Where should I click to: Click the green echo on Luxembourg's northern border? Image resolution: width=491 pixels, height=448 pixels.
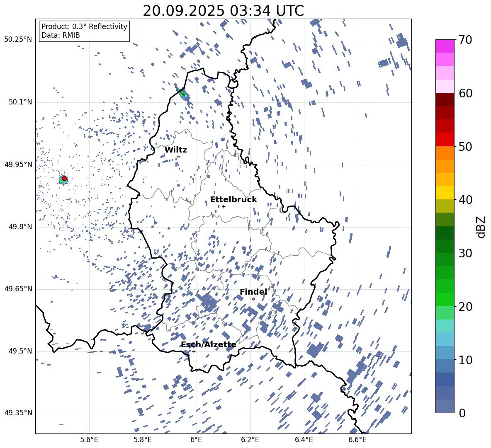point(183,94)
